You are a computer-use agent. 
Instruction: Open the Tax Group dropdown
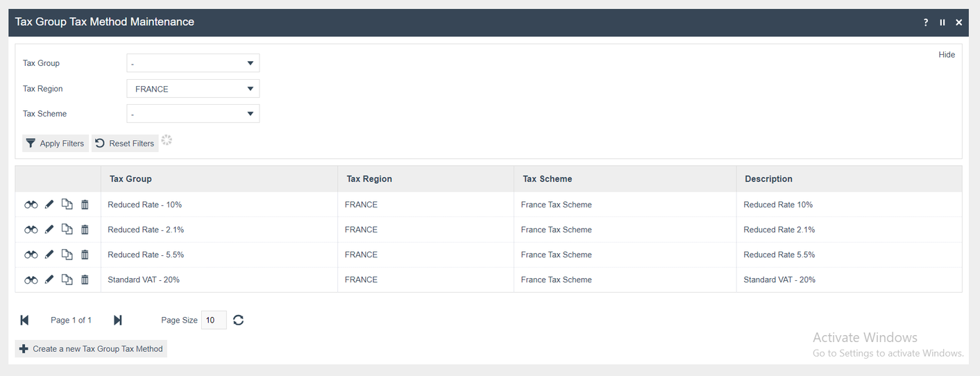pyautogui.click(x=193, y=63)
